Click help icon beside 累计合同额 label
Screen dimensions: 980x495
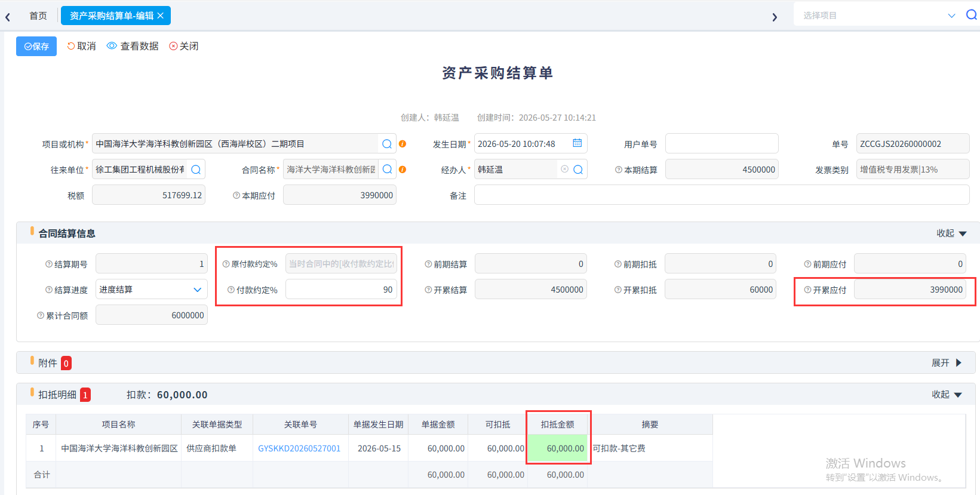[41, 315]
